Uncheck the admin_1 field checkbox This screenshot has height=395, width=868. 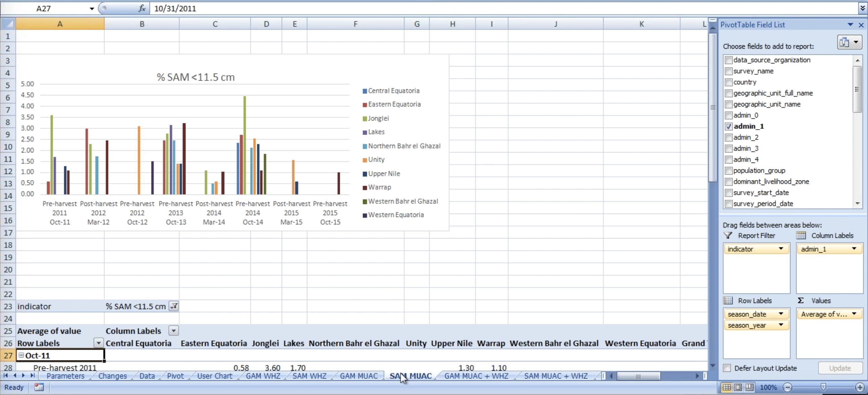click(x=729, y=126)
